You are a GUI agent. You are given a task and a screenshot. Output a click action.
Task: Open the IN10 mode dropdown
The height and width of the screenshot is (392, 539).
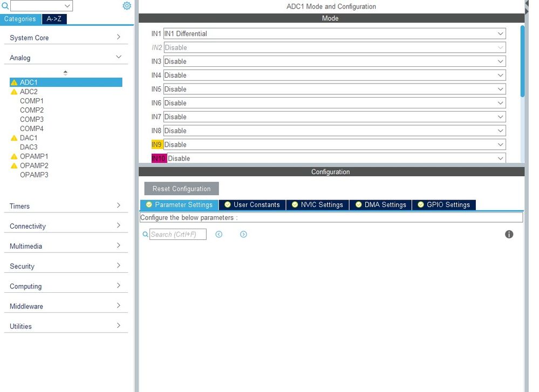tap(336, 158)
